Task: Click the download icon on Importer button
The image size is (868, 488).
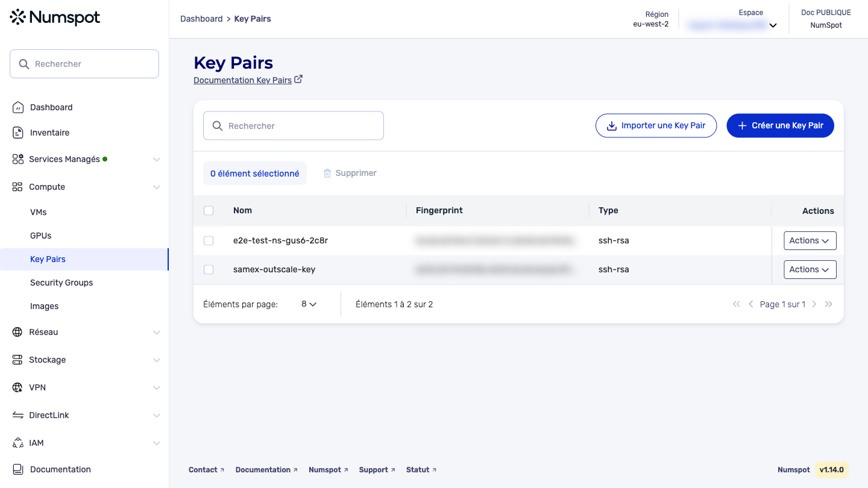Action: [x=611, y=126]
